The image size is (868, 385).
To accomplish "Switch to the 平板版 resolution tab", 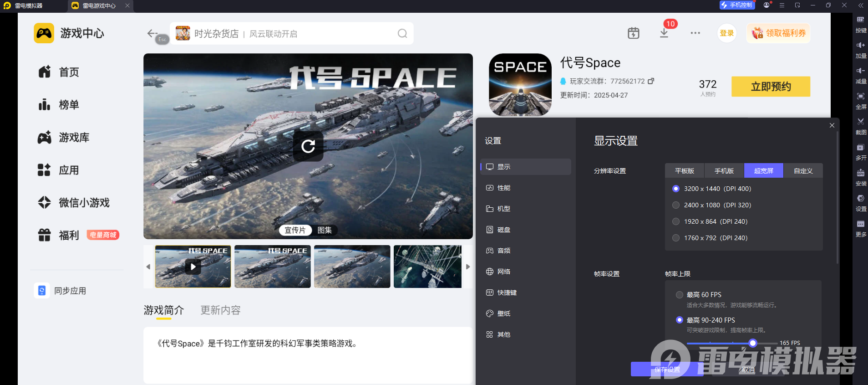I will point(684,171).
